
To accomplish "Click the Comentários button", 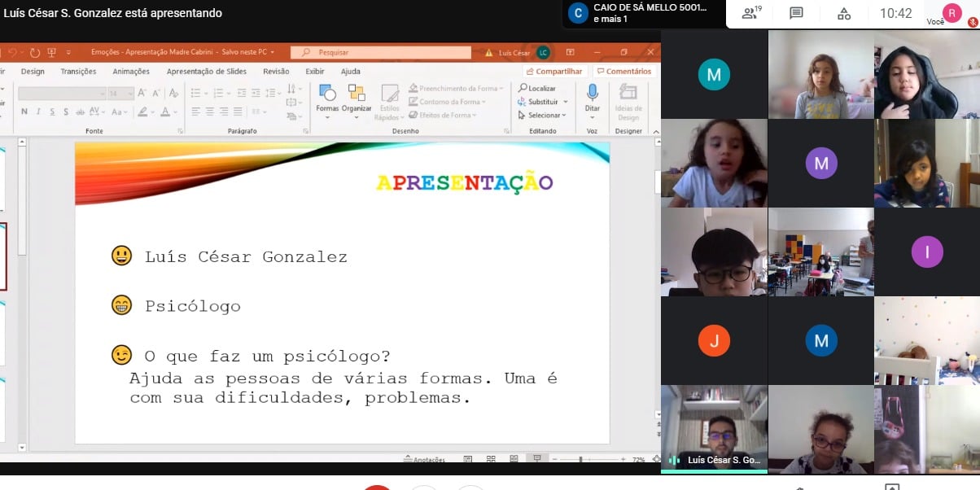I will [624, 72].
